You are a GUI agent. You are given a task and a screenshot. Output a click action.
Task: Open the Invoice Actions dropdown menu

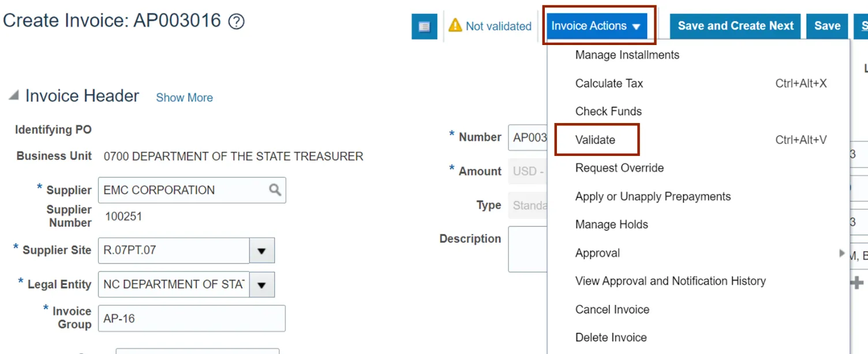[x=596, y=26]
